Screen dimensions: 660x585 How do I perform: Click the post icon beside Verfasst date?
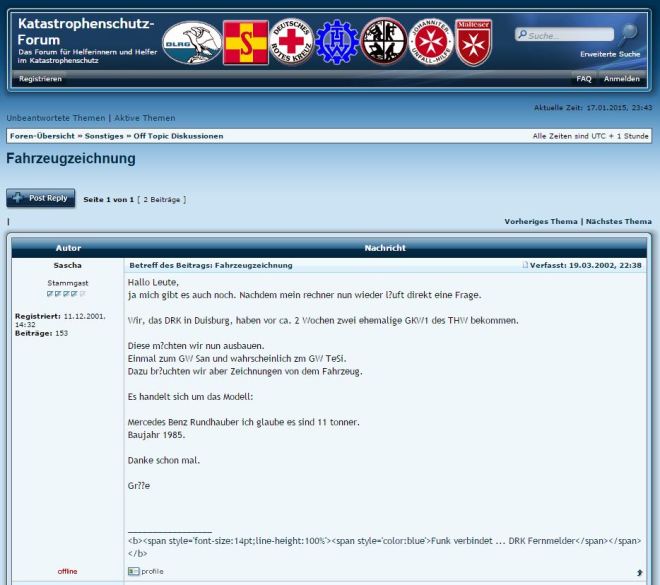[x=526, y=265]
